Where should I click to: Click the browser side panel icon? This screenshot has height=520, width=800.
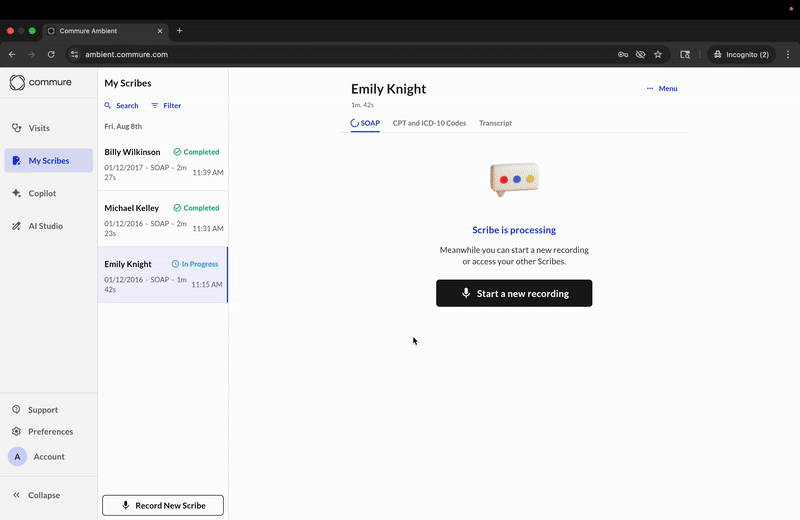[x=685, y=55]
